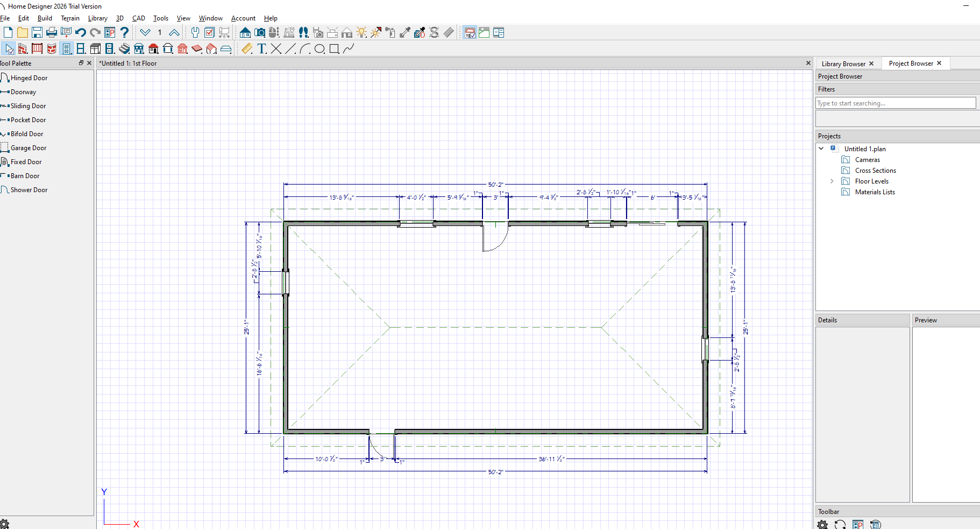Viewport: 980px width, 529px height.
Task: Expand the Floor Levels tree node
Action: click(x=832, y=181)
